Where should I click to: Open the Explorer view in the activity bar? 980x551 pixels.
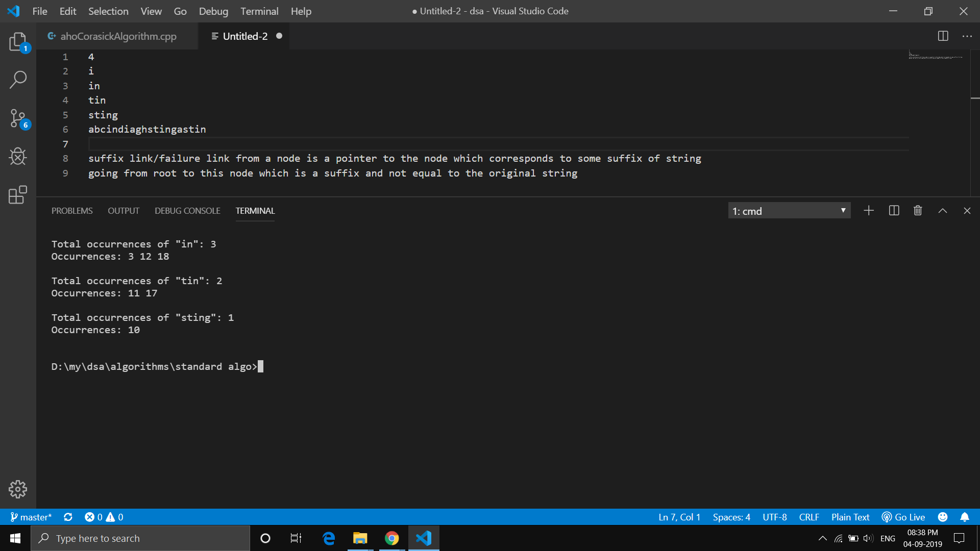18,42
